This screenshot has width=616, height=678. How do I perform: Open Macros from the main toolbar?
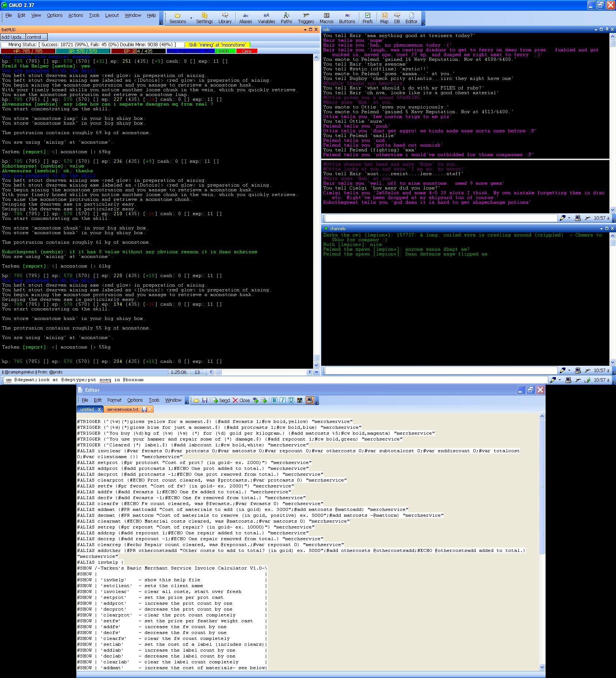[327, 18]
